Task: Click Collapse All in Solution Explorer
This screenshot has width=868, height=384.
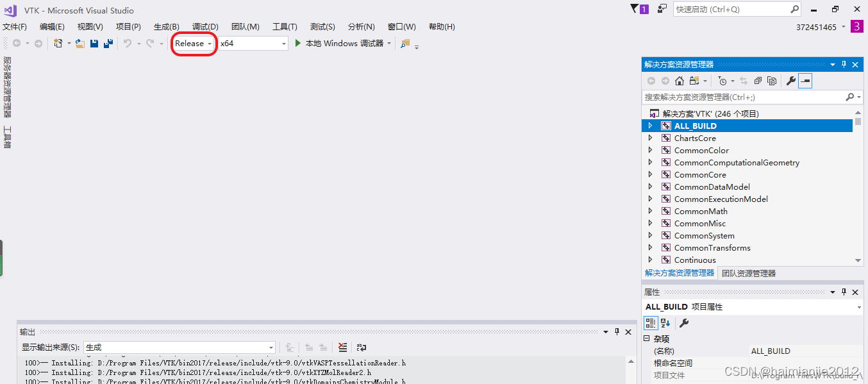Action: click(758, 81)
